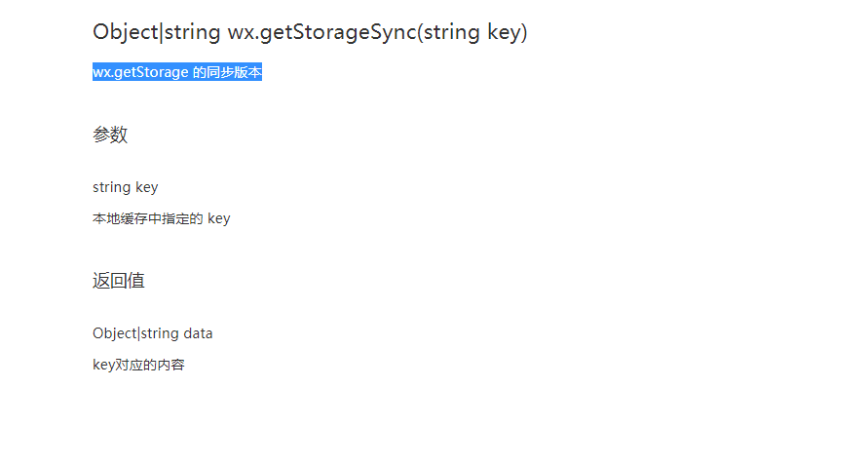
Task: Click "string" after Object| in the title heading
Action: (x=192, y=32)
